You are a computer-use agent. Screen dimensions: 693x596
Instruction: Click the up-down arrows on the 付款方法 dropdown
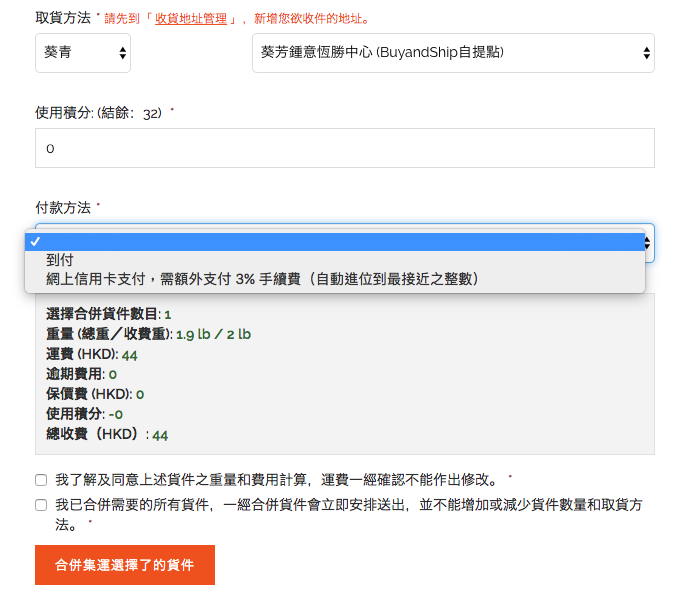(x=648, y=242)
